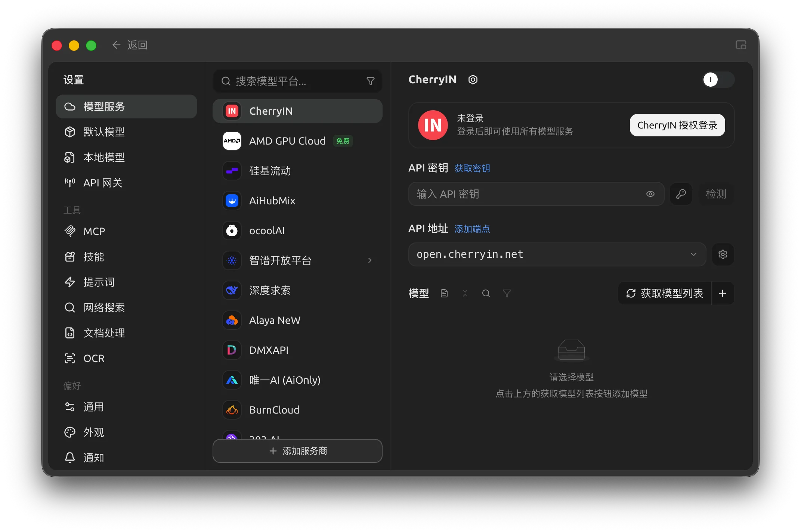Viewport: 801px width, 532px height.
Task: Open the 默认模型 settings section
Action: [126, 132]
